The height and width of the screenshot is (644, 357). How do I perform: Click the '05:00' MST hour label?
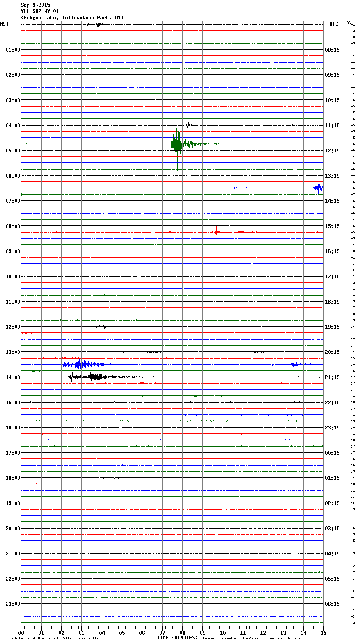13,151
